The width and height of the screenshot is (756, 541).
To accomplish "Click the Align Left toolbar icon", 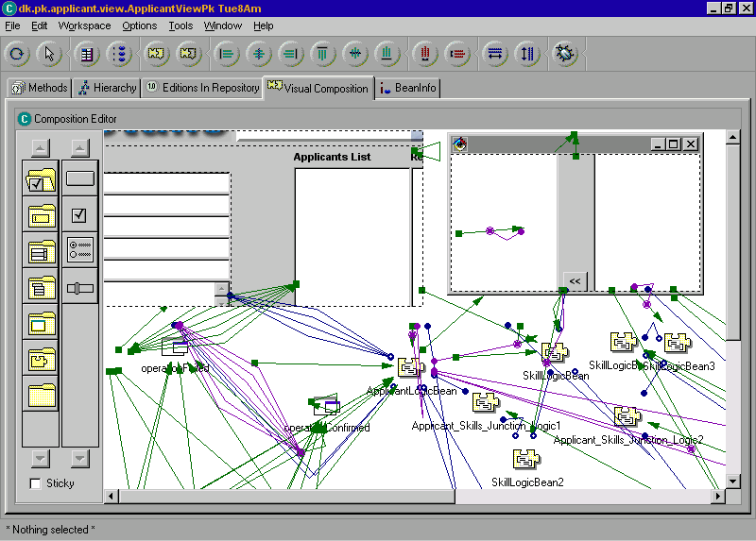I will click(x=227, y=55).
